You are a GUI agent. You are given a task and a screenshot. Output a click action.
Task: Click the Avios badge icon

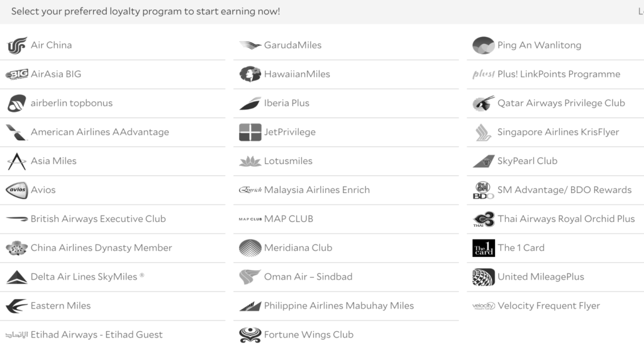(17, 190)
